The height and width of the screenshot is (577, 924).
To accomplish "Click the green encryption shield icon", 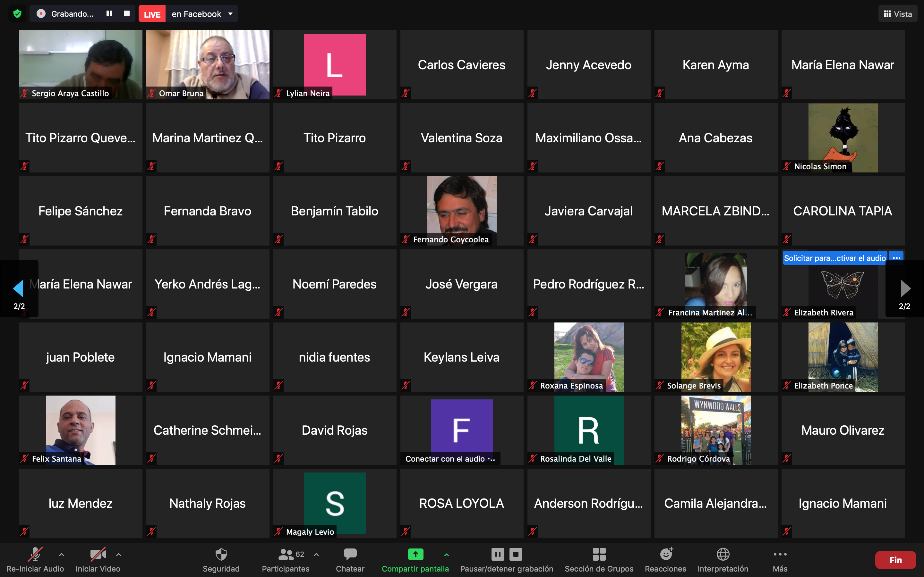I will pyautogui.click(x=17, y=14).
